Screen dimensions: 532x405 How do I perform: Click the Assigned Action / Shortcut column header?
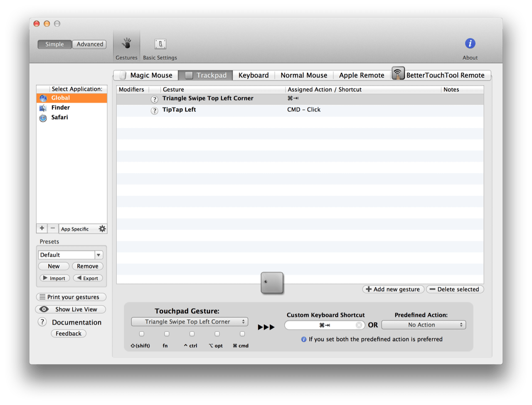point(363,89)
